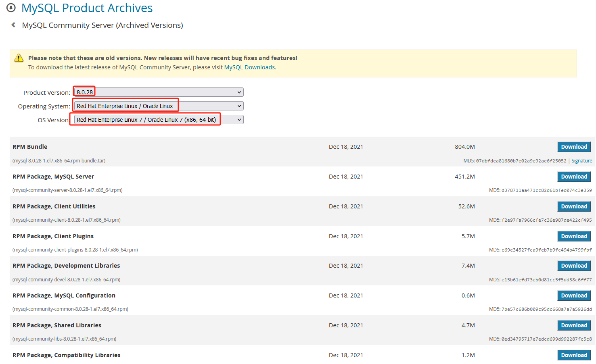Follow the MySQL Downloads link
Screen dimensions: 596x364
pos(249,67)
